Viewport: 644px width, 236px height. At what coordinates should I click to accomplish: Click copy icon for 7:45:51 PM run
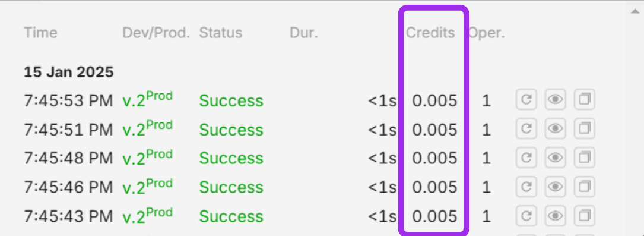pos(585,128)
